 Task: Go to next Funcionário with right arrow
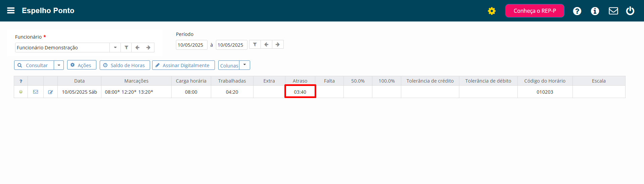pyautogui.click(x=148, y=48)
